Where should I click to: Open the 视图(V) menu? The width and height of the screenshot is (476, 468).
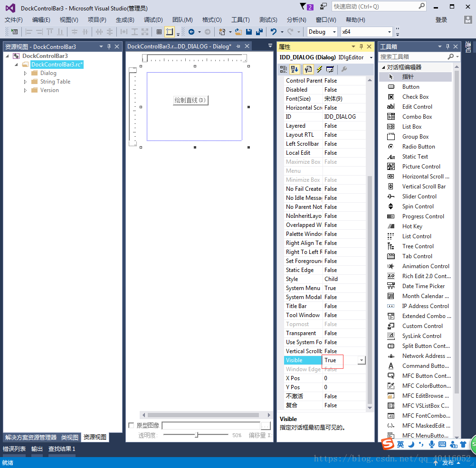pyautogui.click(x=69, y=20)
